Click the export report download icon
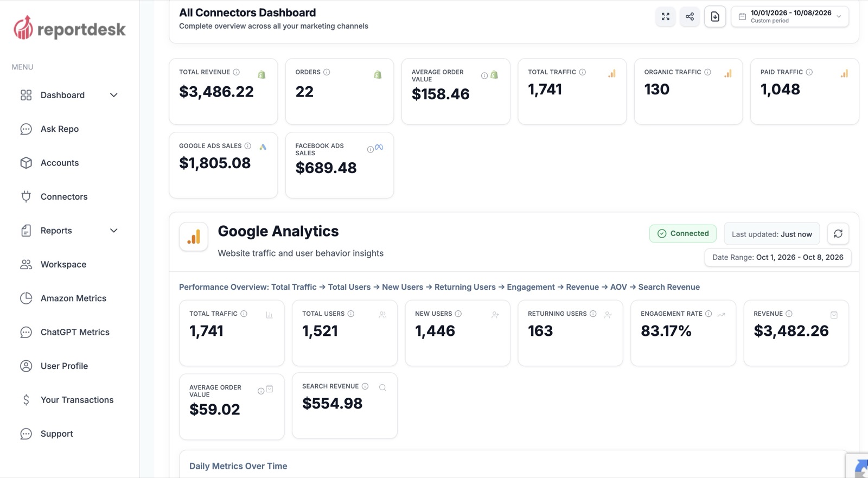 coord(715,17)
